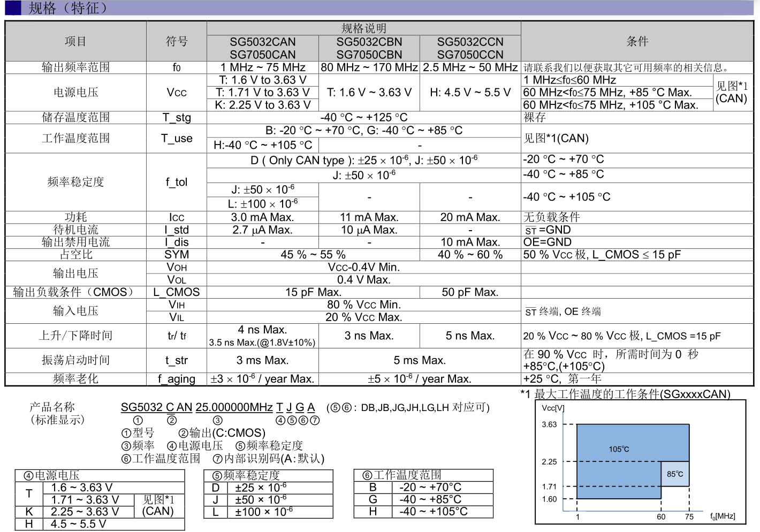Click the condition 1 MHz≤f0≤60 MHz
This screenshot has height=532, width=760.
tap(569, 80)
